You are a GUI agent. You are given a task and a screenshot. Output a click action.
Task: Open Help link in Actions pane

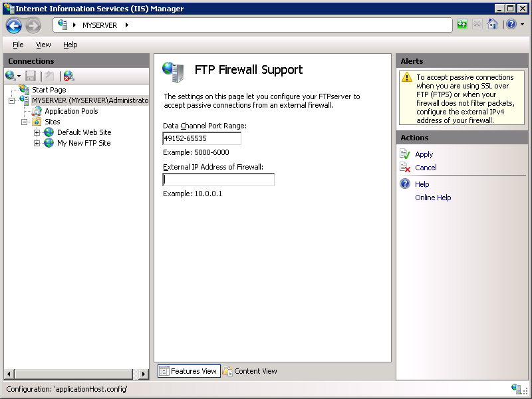pyautogui.click(x=422, y=184)
